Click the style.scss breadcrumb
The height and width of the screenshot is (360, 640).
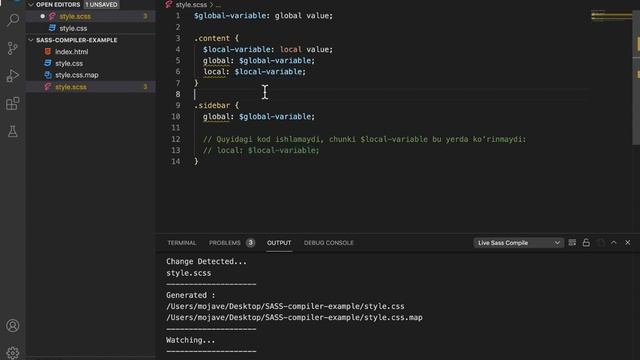[x=191, y=5]
